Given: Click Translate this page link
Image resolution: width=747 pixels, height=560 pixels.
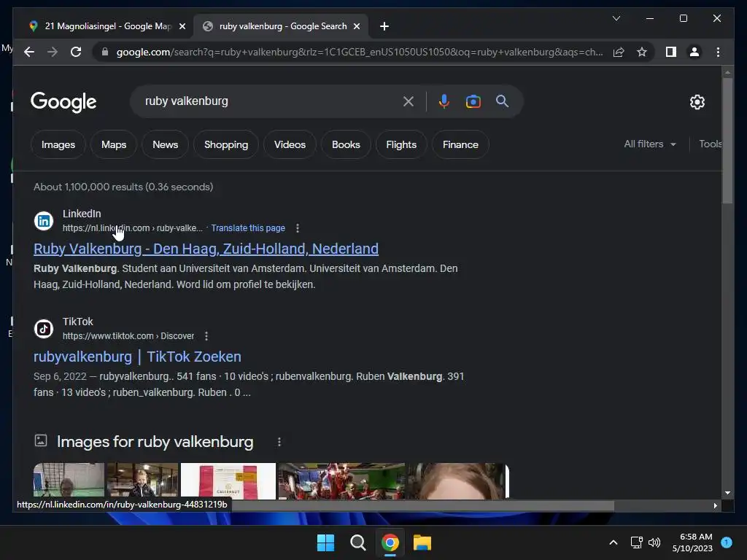Looking at the screenshot, I should tap(248, 228).
